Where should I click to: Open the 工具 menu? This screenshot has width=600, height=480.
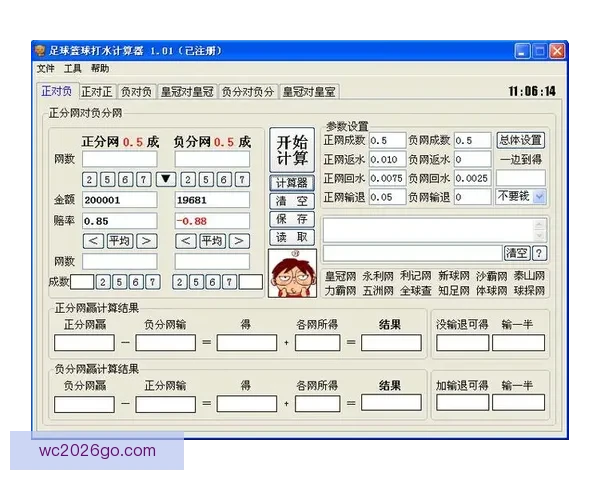coord(72,69)
